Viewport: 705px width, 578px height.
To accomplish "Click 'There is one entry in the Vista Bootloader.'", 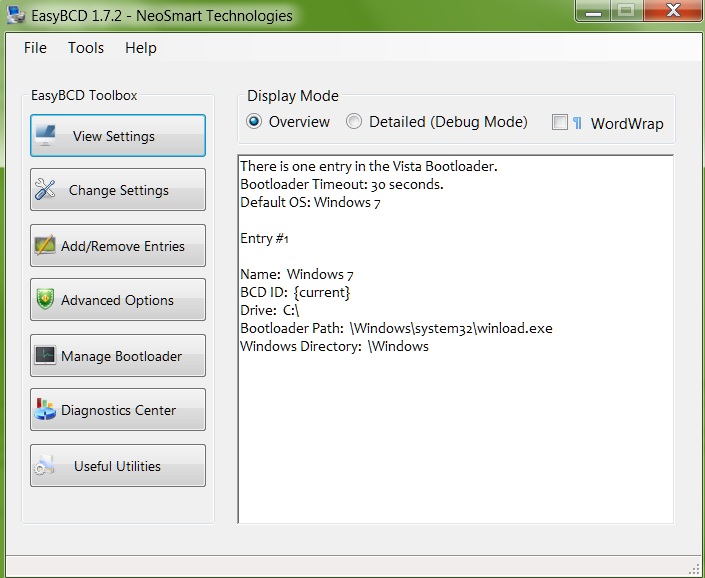I will click(x=369, y=166).
